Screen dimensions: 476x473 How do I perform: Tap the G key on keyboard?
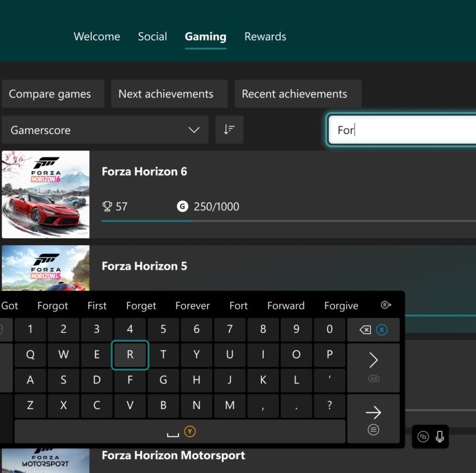coord(163,380)
